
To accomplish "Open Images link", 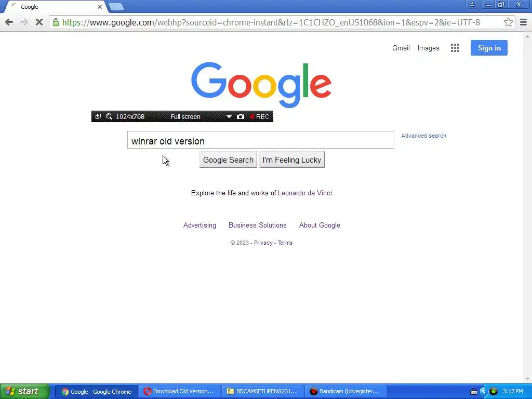I will click(428, 48).
